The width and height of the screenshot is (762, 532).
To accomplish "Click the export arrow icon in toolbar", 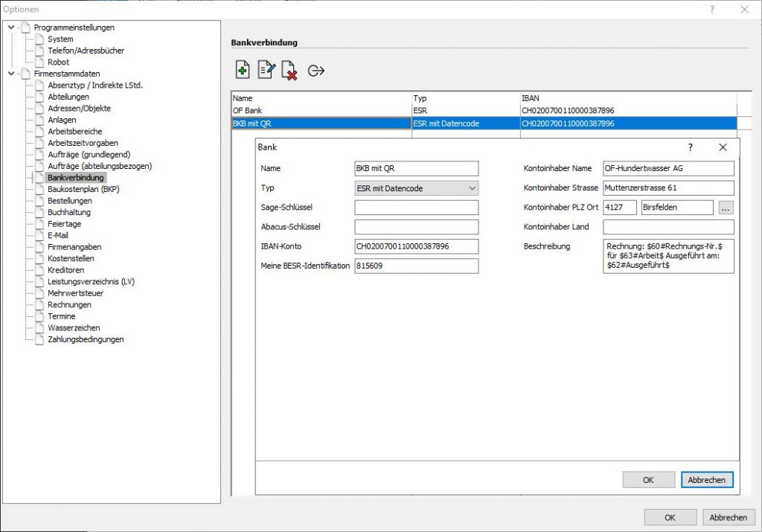I will point(316,71).
